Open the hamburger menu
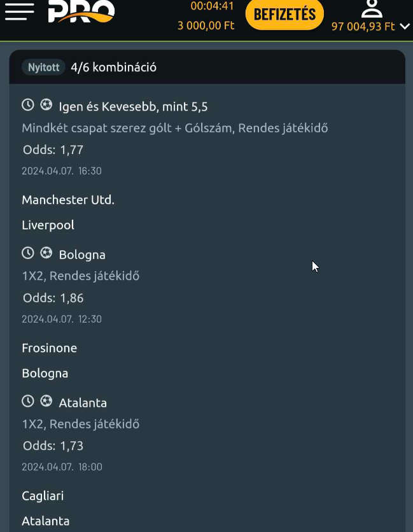 coord(19,11)
